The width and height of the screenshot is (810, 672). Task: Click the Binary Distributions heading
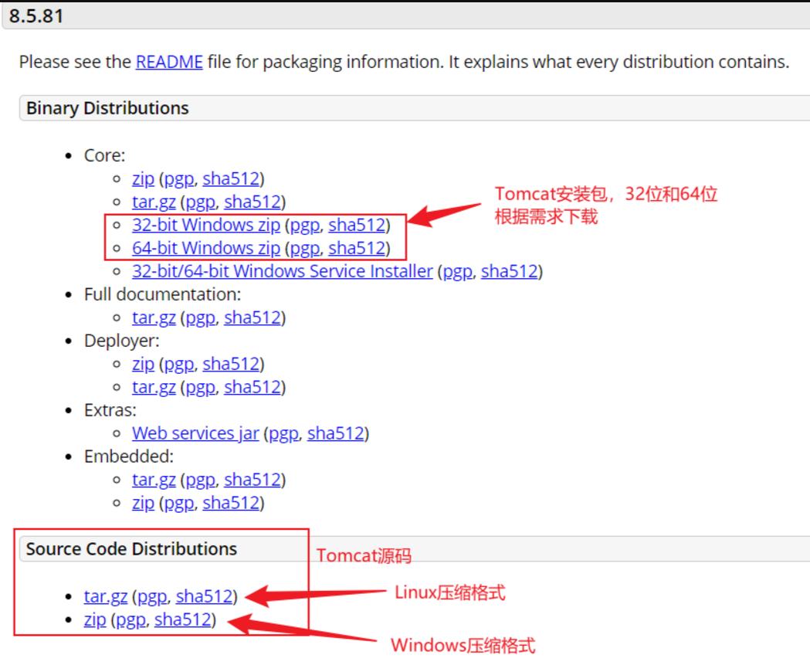pos(107,108)
